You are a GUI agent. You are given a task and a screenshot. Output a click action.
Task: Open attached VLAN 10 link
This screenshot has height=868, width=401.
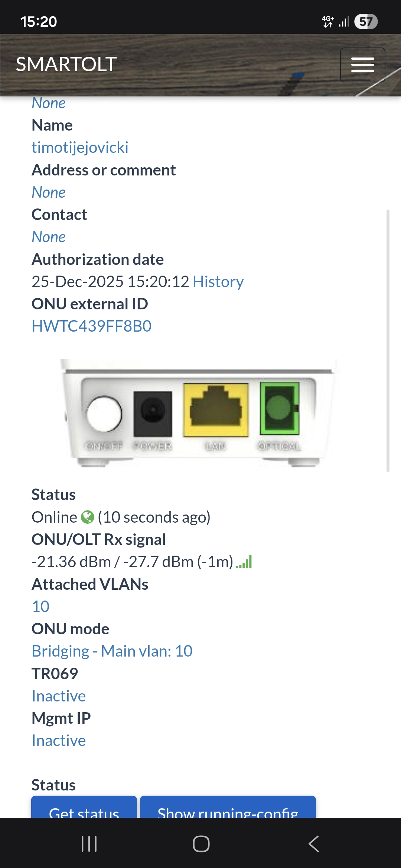pos(40,607)
